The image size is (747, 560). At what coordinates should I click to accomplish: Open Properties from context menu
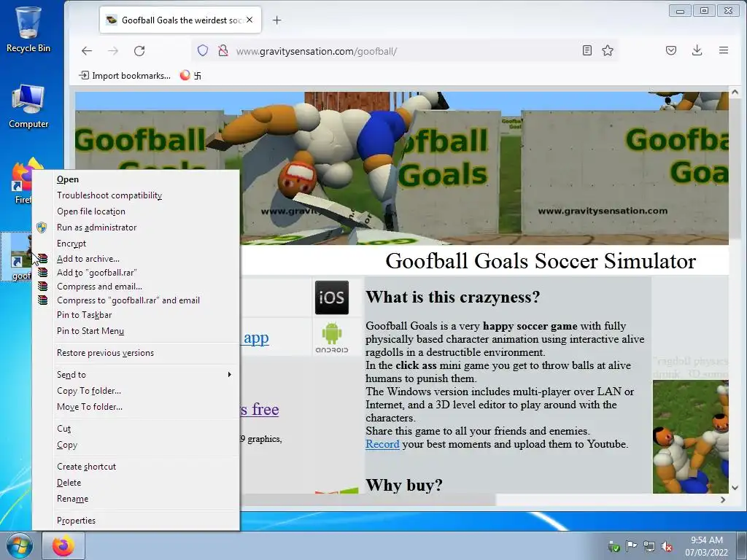[x=136, y=521]
